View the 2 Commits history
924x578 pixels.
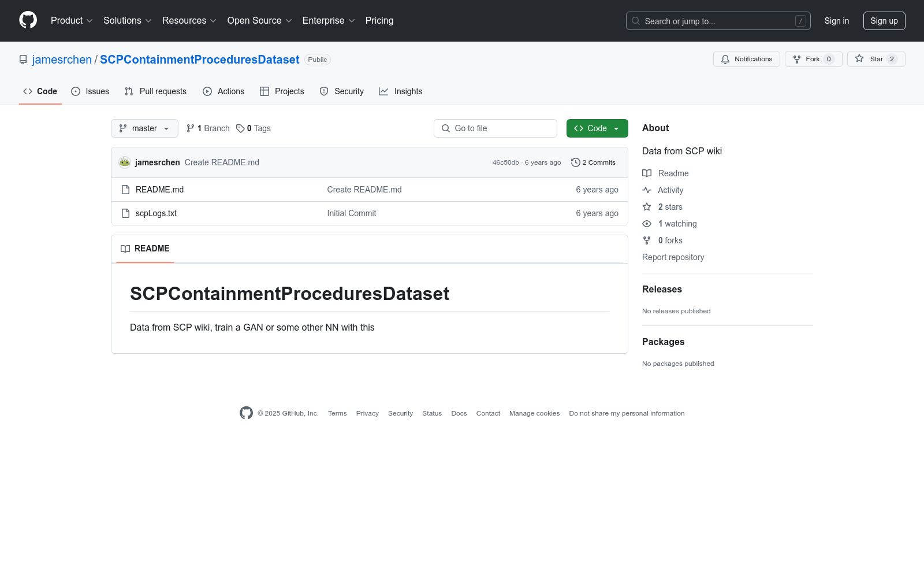(x=593, y=162)
